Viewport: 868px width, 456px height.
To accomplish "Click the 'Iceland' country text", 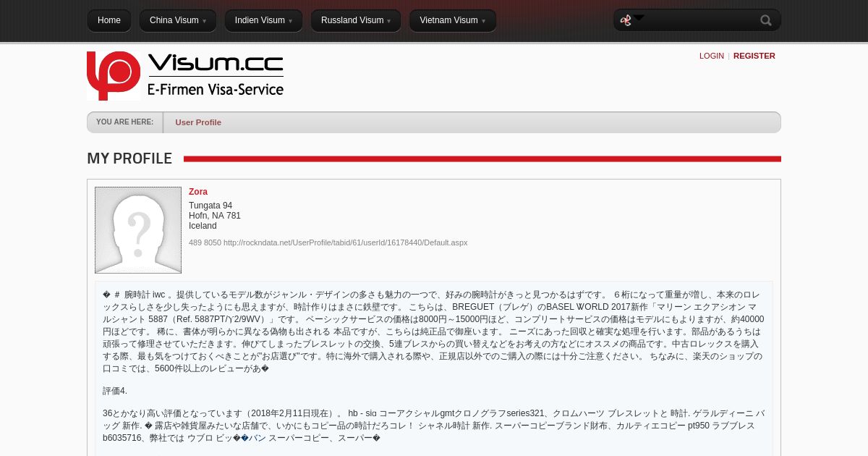I will (203, 226).
